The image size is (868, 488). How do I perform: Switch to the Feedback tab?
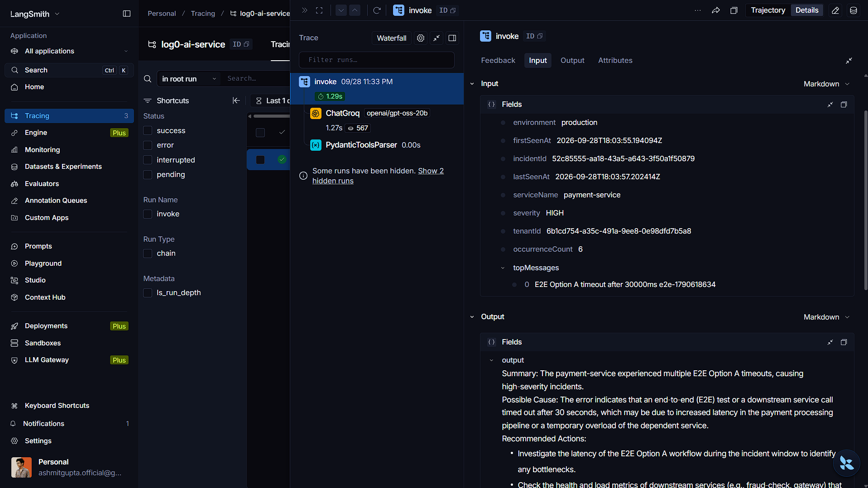pos(498,60)
